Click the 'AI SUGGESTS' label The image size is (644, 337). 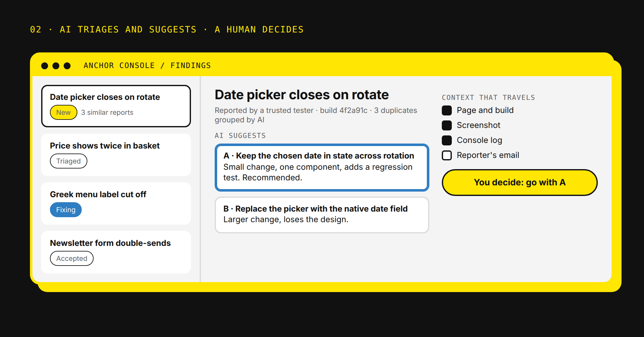pos(240,136)
